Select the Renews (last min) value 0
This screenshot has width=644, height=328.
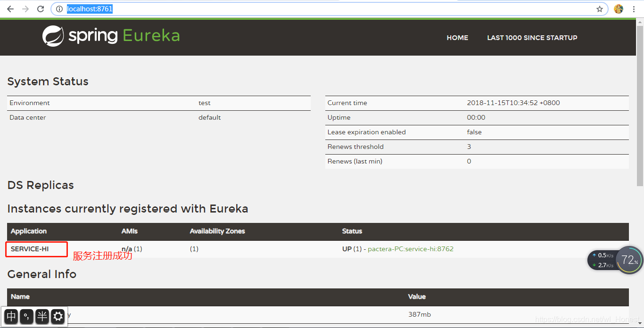pos(469,161)
